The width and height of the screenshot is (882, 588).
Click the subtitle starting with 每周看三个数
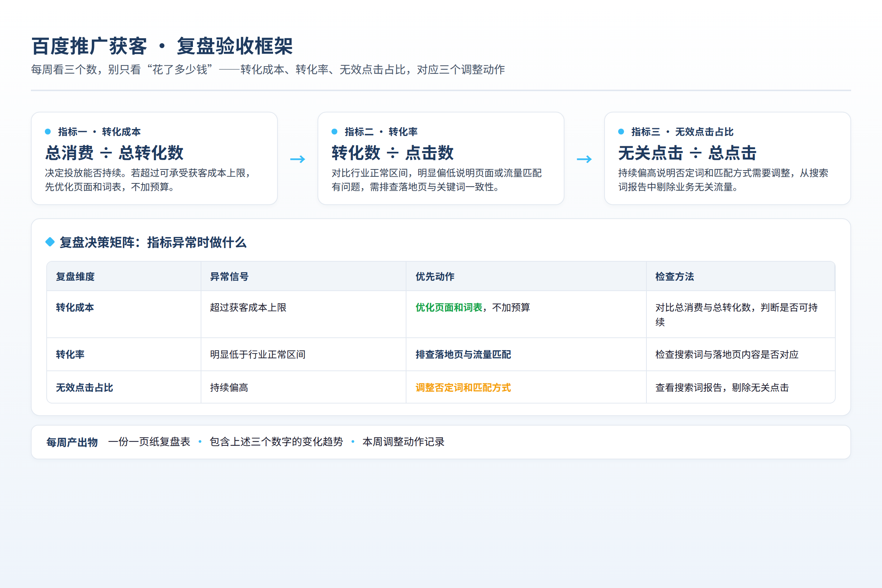point(268,69)
